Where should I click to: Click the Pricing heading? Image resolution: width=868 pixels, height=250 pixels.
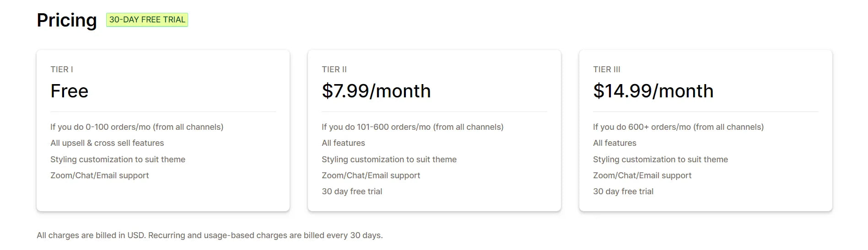67,20
